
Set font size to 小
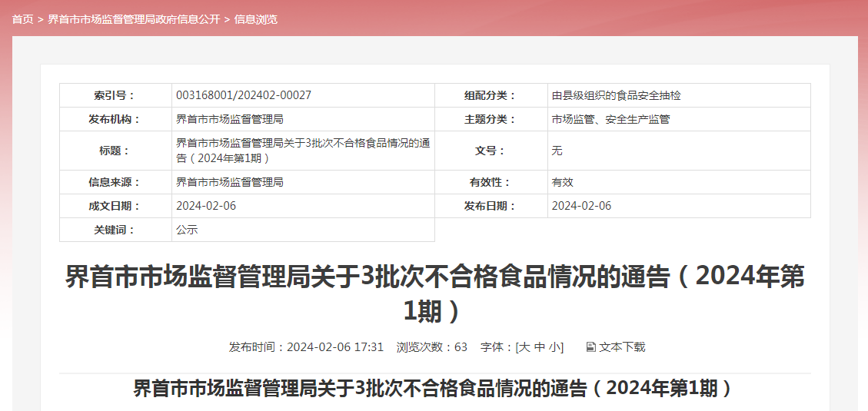554,346
